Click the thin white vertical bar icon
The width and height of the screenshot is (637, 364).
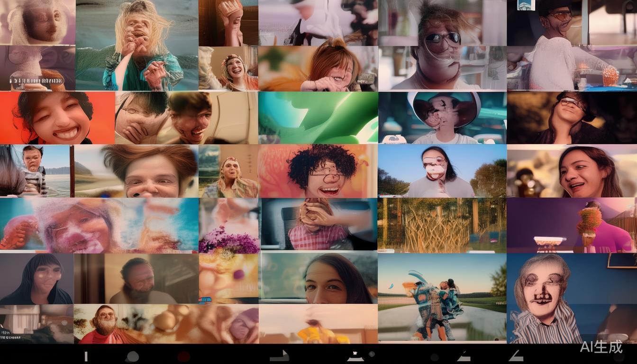(86, 356)
